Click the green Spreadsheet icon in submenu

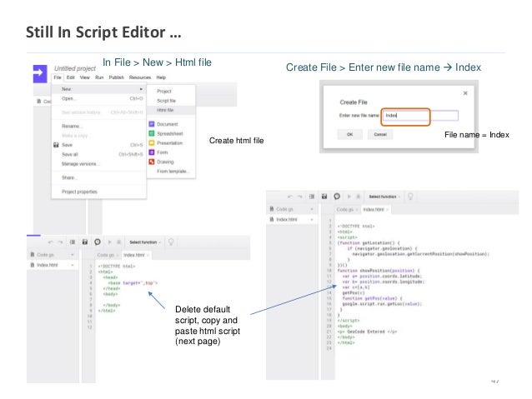152,133
